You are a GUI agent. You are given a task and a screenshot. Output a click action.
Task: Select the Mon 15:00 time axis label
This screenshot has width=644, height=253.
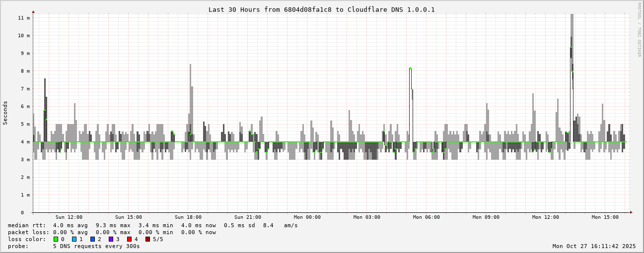605,217
